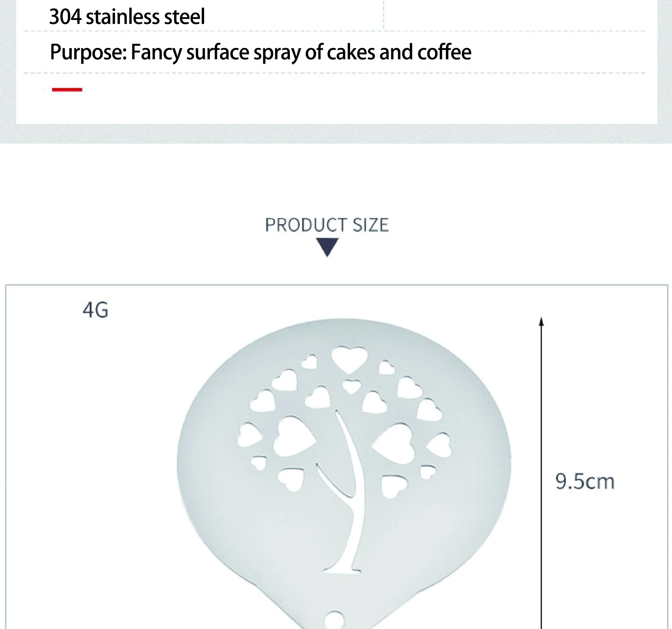Screen dimensions: 672x629
Task: Click the large top heart cutout on stencil
Action: point(349,360)
